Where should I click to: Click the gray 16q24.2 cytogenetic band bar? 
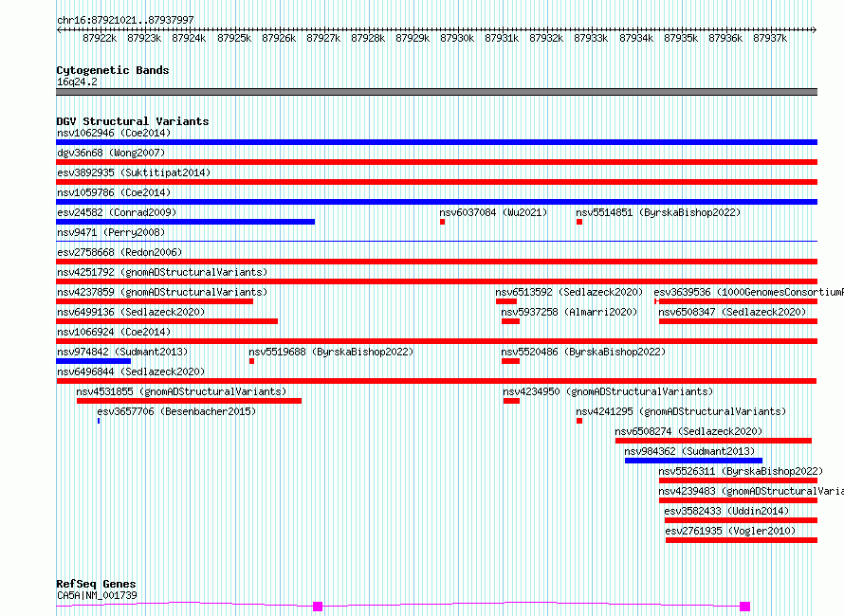[x=436, y=92]
